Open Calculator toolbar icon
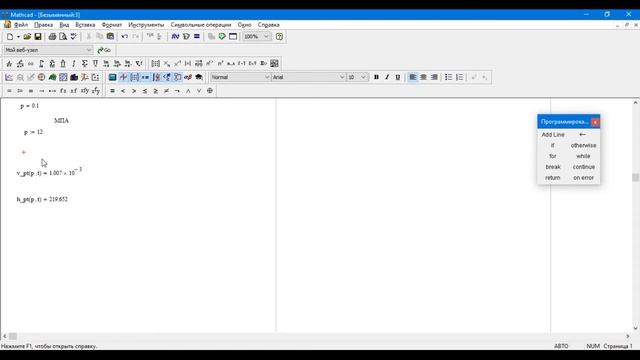This screenshot has height=360, width=640. coord(112,77)
